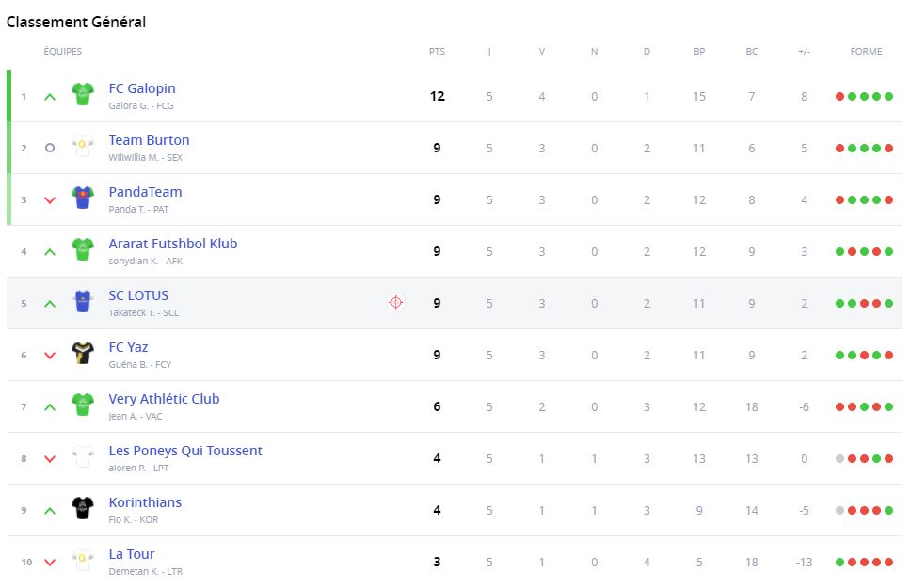The image size is (910, 588).
Task: Click Korinthians' grey draw form dot
Action: tap(839, 510)
